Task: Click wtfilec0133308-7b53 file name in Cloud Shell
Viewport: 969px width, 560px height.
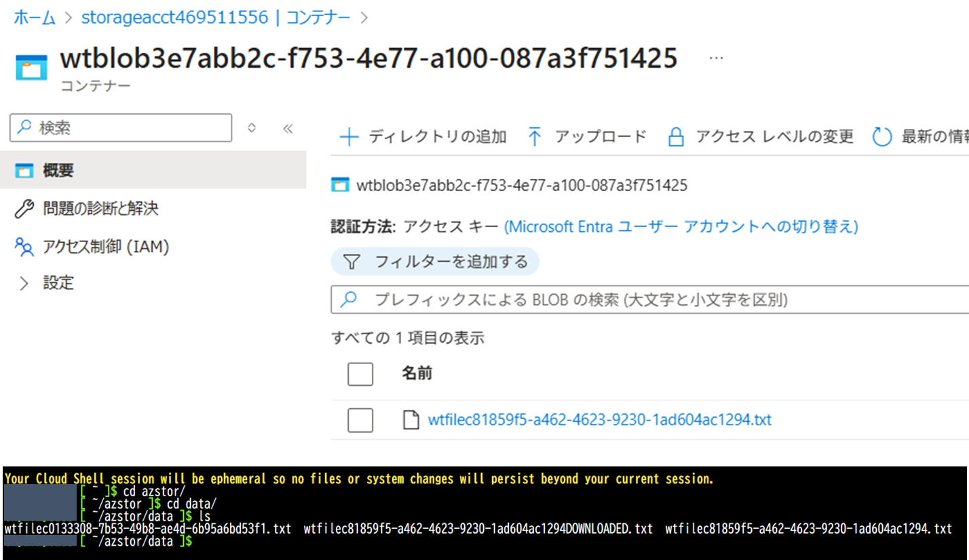Action: [147, 529]
